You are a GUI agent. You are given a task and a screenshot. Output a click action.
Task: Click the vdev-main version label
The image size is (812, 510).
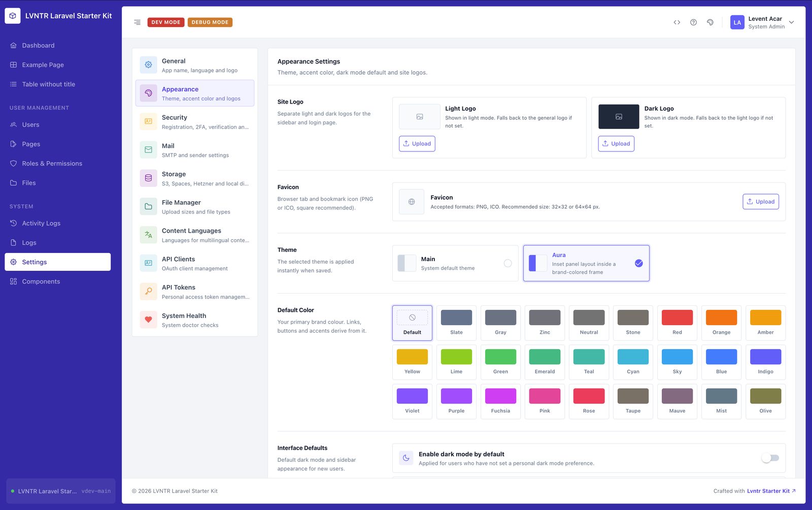coord(96,491)
